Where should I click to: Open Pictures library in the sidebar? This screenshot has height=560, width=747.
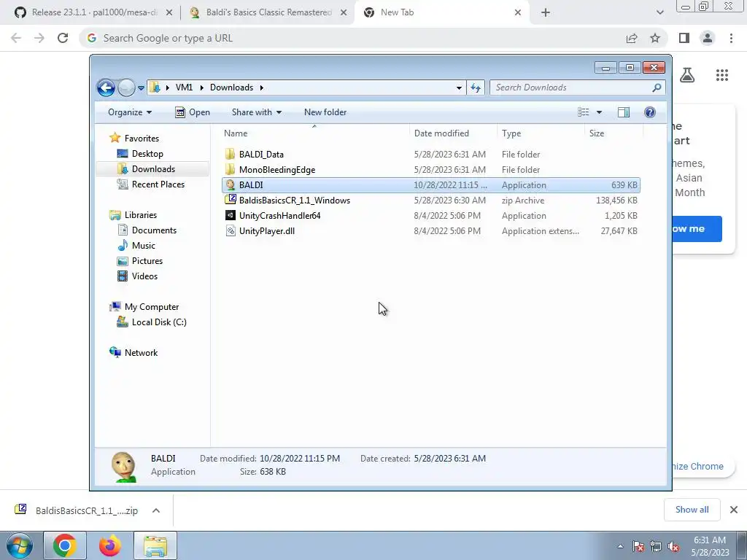[x=147, y=261]
